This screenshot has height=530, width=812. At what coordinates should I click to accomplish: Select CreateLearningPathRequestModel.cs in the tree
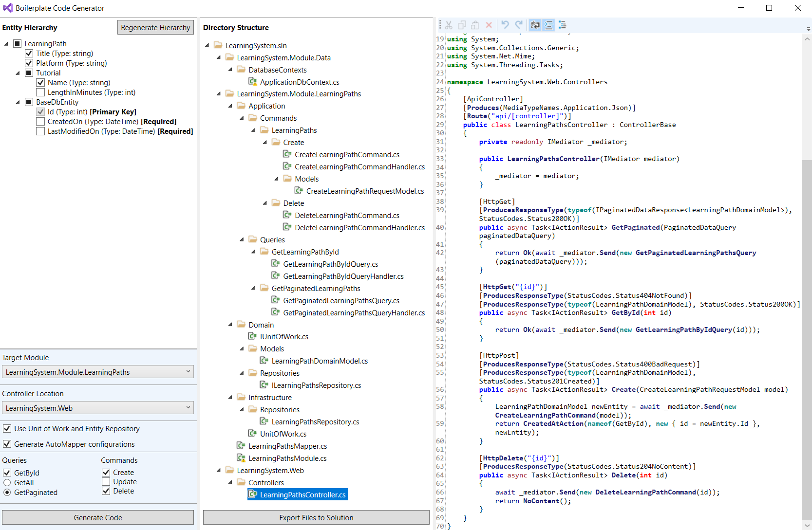(x=365, y=191)
